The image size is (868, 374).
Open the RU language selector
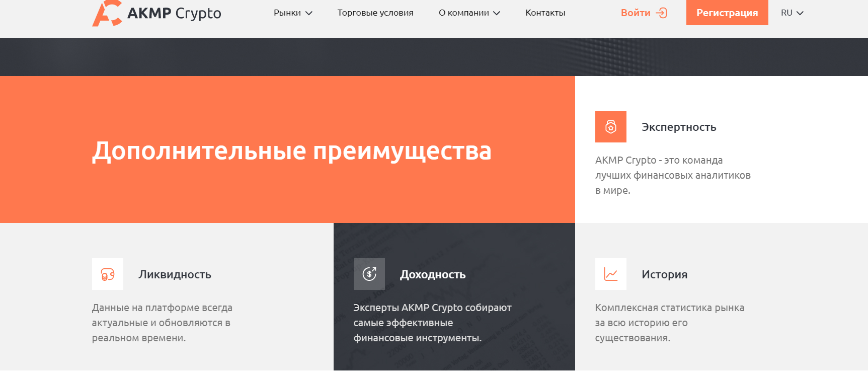[792, 13]
